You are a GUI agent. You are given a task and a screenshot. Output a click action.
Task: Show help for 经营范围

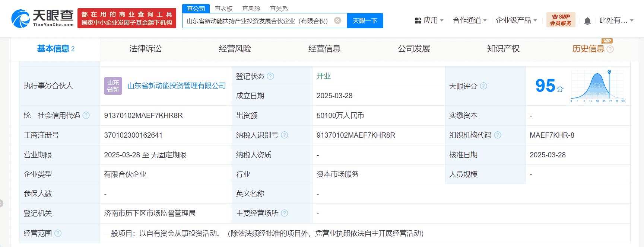pos(58,233)
